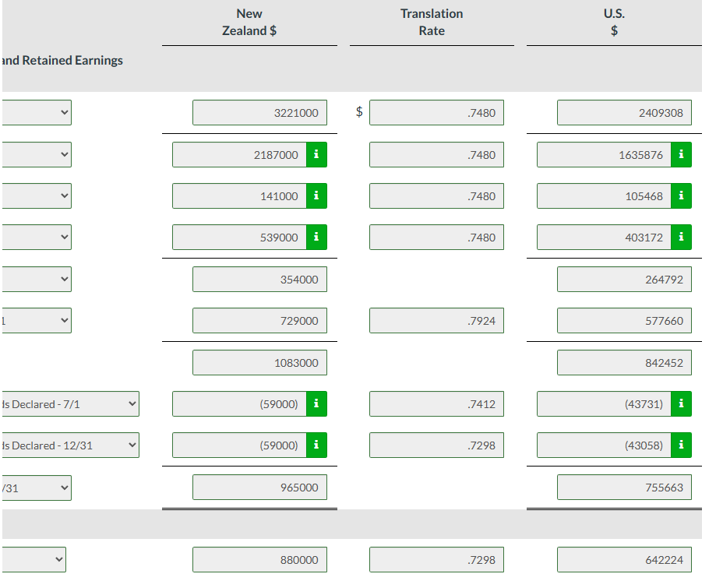
Task: Click info icon beside 1635876 value
Action: pyautogui.click(x=681, y=155)
